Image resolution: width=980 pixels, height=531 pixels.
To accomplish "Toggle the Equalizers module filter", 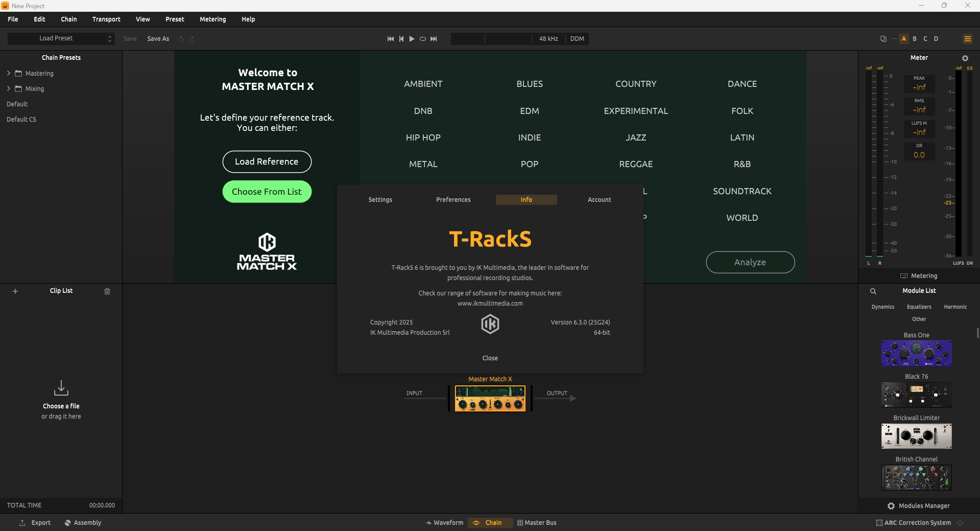I will (919, 307).
